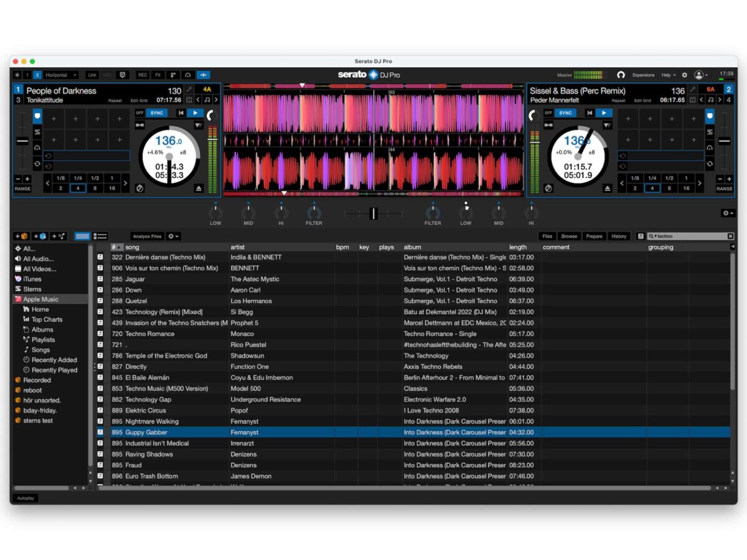This screenshot has height=560, width=747.
Task: Open the settings gear in top bar
Action: coord(685,75)
